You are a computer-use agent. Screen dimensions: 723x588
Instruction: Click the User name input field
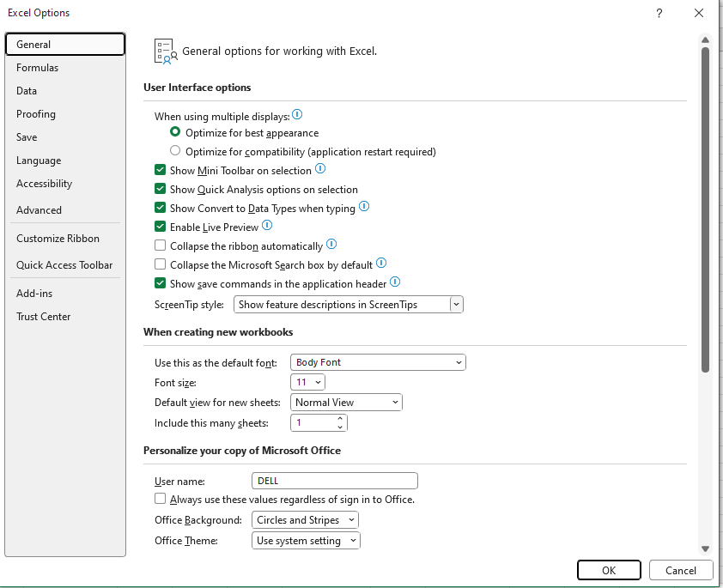pos(335,481)
